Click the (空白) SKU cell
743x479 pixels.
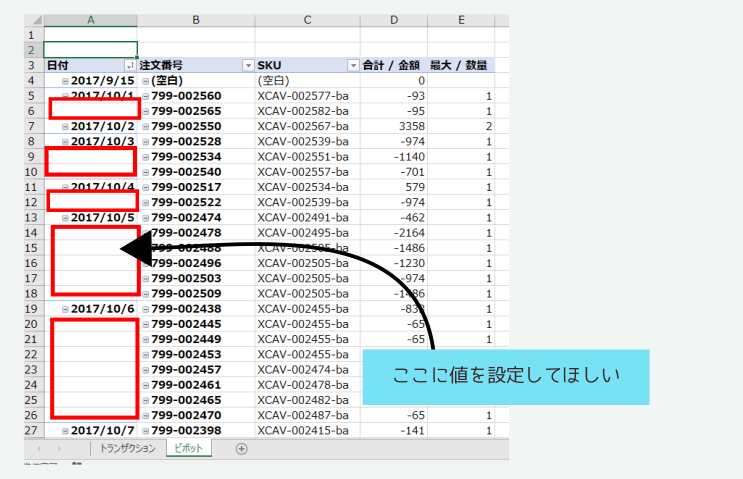(308, 81)
